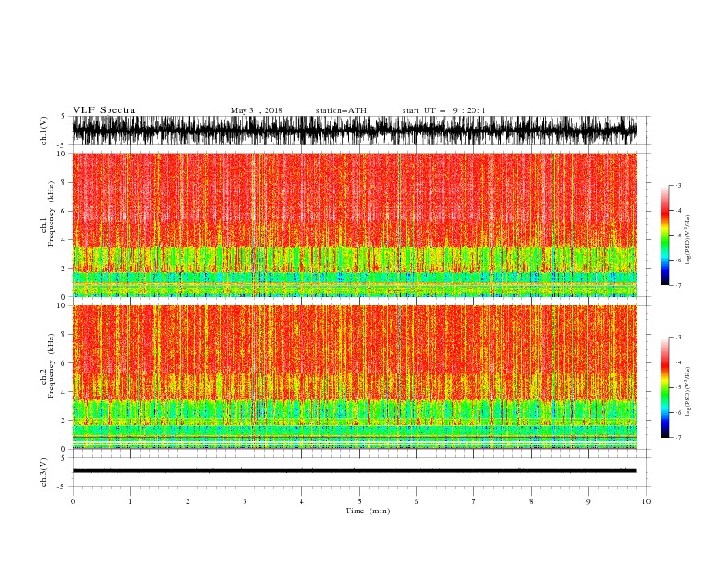Click time axis tick label "5"

click(359, 501)
